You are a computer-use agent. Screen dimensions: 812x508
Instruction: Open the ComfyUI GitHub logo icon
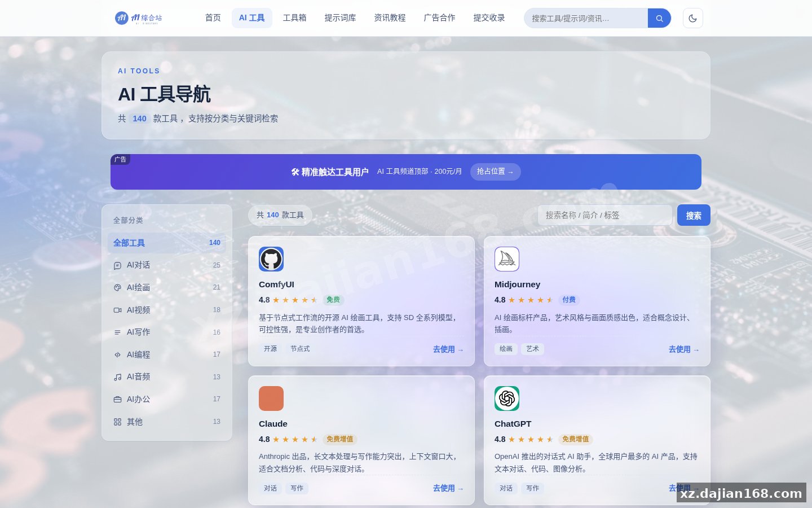coord(271,259)
